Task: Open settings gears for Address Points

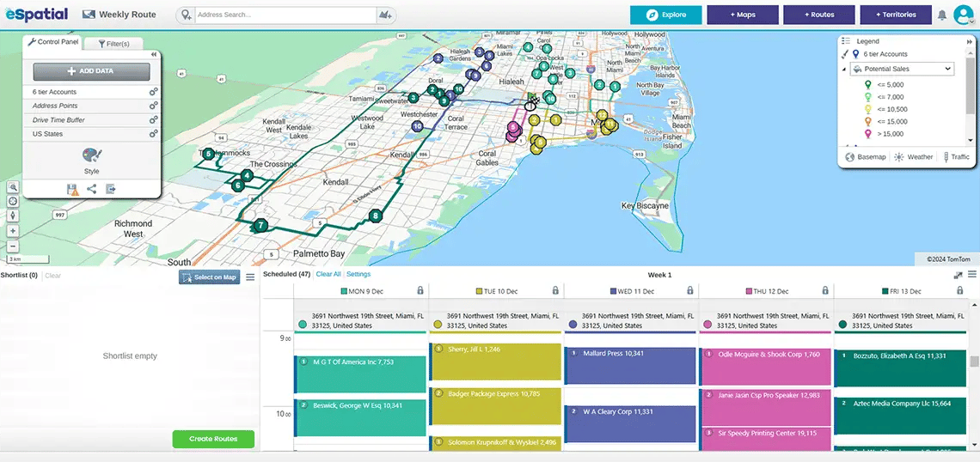Action: click(x=153, y=106)
